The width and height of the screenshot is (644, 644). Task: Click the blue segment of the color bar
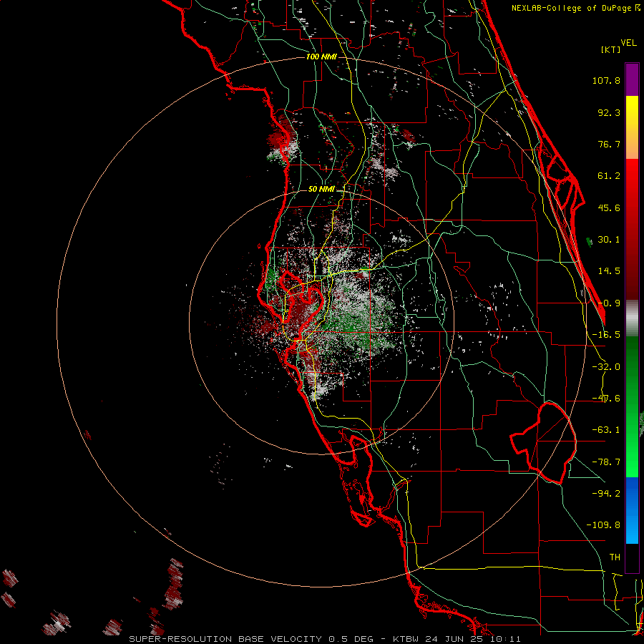tap(632, 510)
